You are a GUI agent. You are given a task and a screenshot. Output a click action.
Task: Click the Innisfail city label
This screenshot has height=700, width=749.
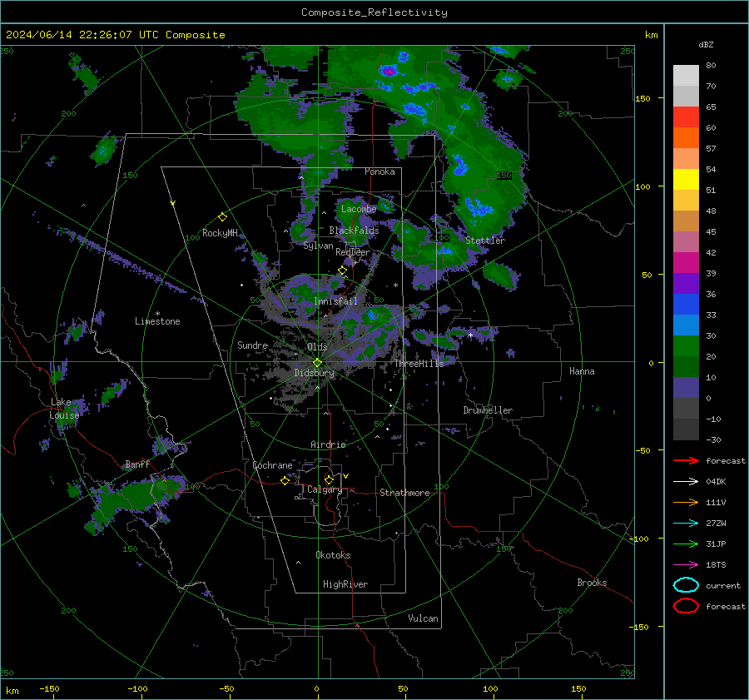[x=336, y=301]
